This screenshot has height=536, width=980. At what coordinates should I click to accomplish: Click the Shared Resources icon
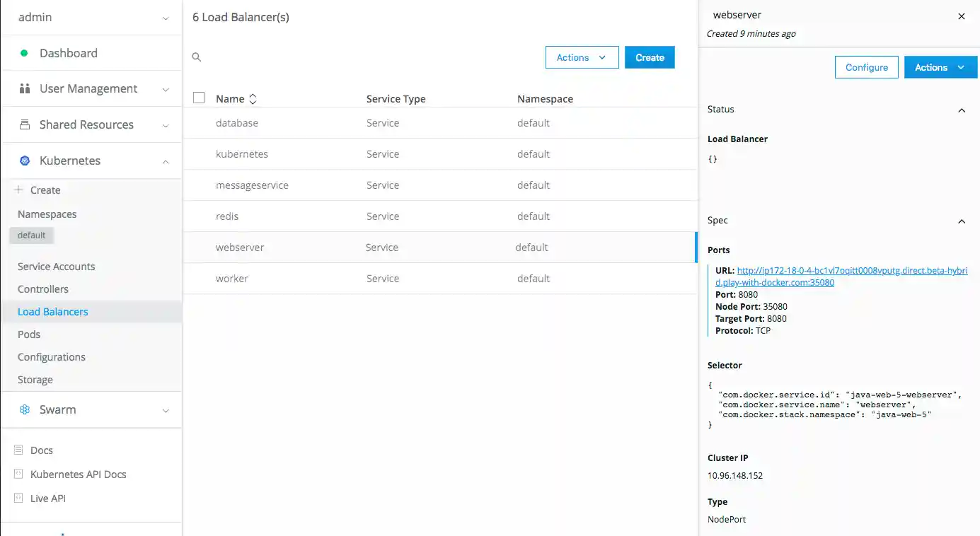[x=25, y=124]
